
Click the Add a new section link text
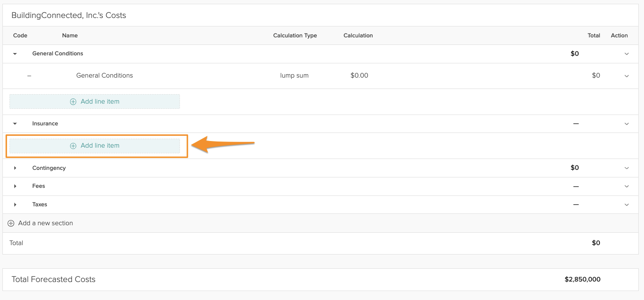pyautogui.click(x=45, y=223)
